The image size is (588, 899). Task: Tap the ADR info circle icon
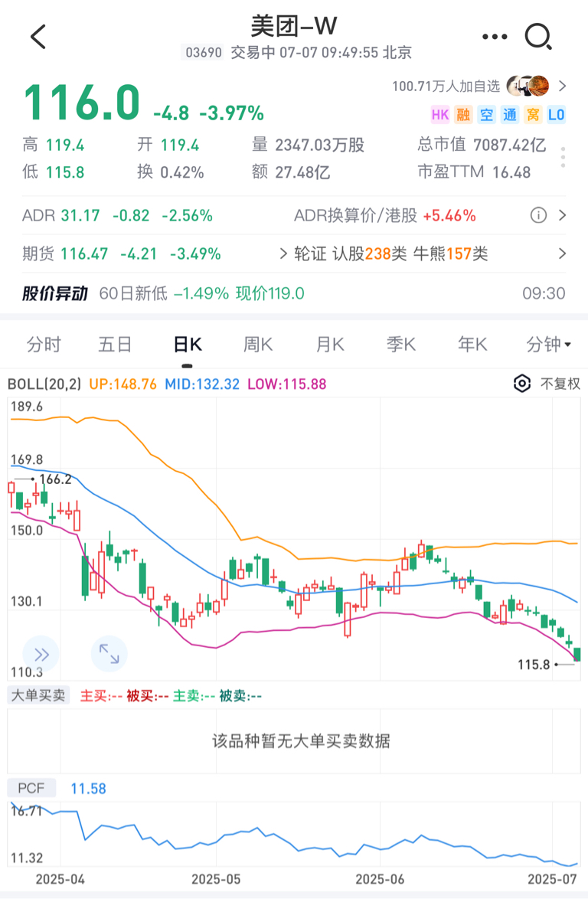[538, 216]
